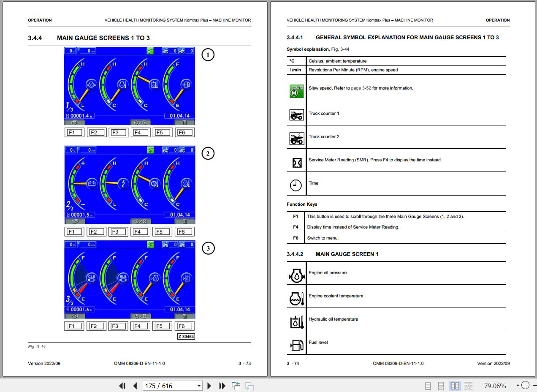Viewport: 537px width, 392px height.
Task: Click the previous view navigation icon
Action: point(236,386)
